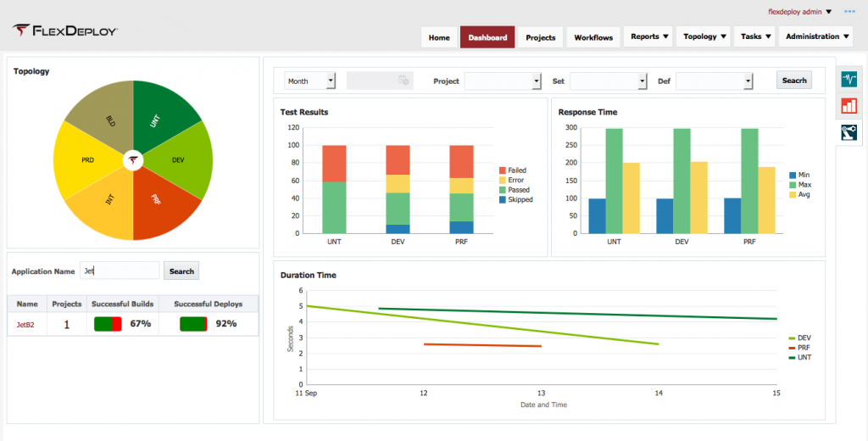868x441 pixels.
Task: Click the FlexDeploy logo
Action: [x=65, y=31]
